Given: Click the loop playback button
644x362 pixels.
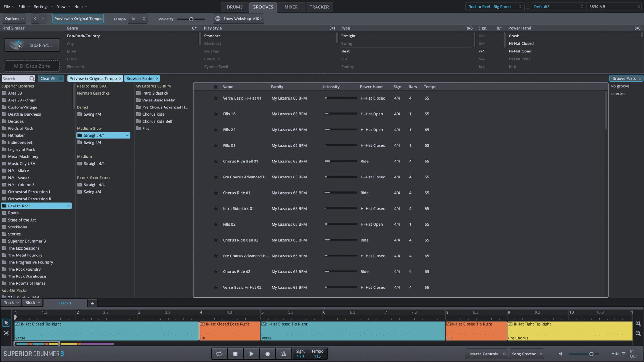Looking at the screenshot, I should [x=219, y=354].
